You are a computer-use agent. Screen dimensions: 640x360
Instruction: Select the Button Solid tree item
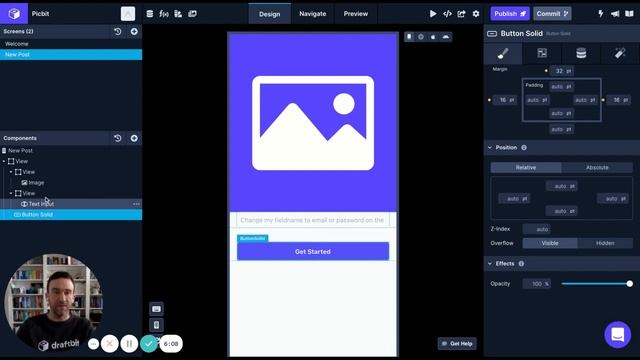pyautogui.click(x=71, y=214)
